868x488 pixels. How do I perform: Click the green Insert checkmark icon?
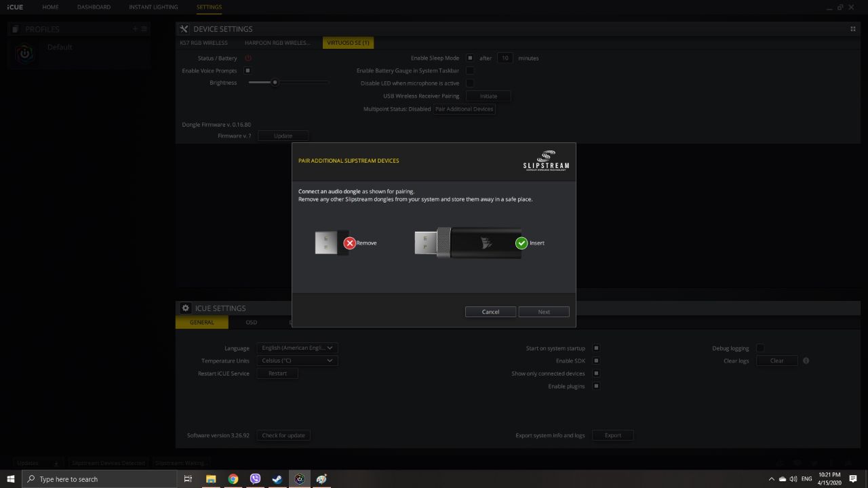521,243
